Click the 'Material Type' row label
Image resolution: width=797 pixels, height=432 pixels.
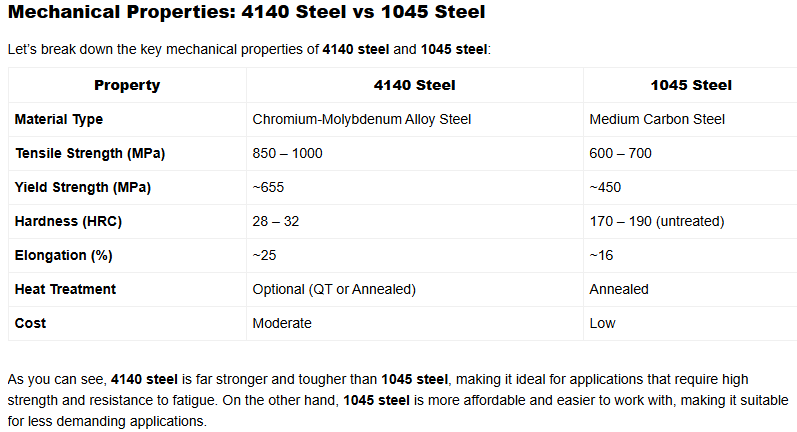click(x=59, y=120)
